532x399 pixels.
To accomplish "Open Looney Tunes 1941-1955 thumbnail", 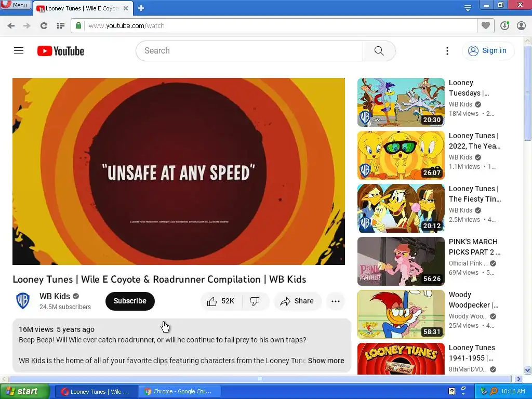I will pyautogui.click(x=401, y=358).
